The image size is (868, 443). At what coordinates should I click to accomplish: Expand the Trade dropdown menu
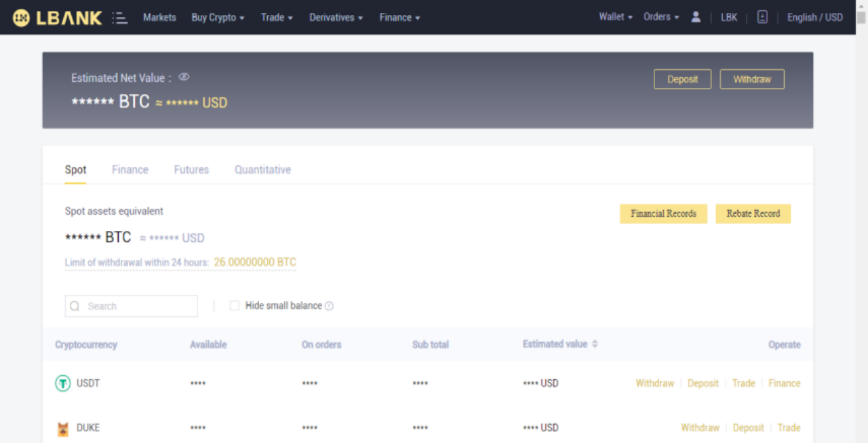[277, 18]
